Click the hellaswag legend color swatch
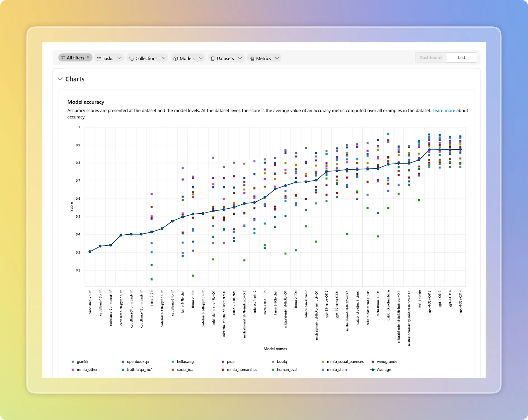Image resolution: width=528 pixels, height=420 pixels. click(173, 362)
